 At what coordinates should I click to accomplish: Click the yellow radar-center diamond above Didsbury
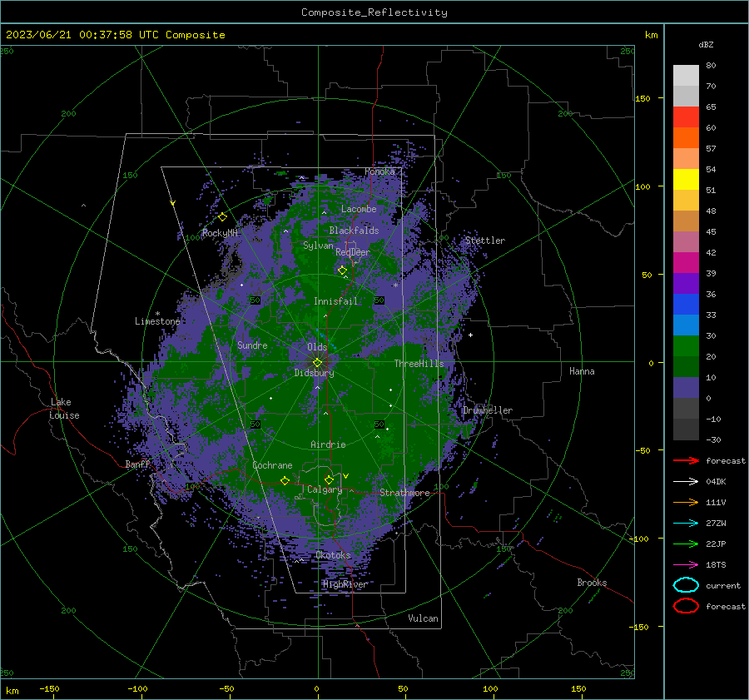click(x=317, y=362)
